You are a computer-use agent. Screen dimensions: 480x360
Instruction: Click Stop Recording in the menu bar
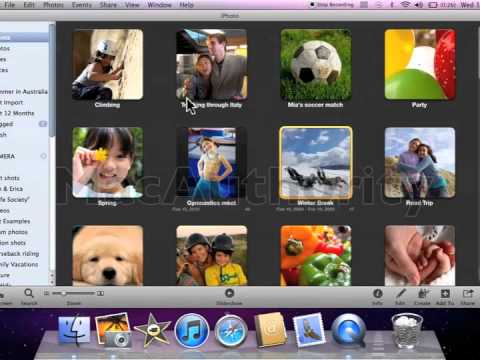point(332,5)
